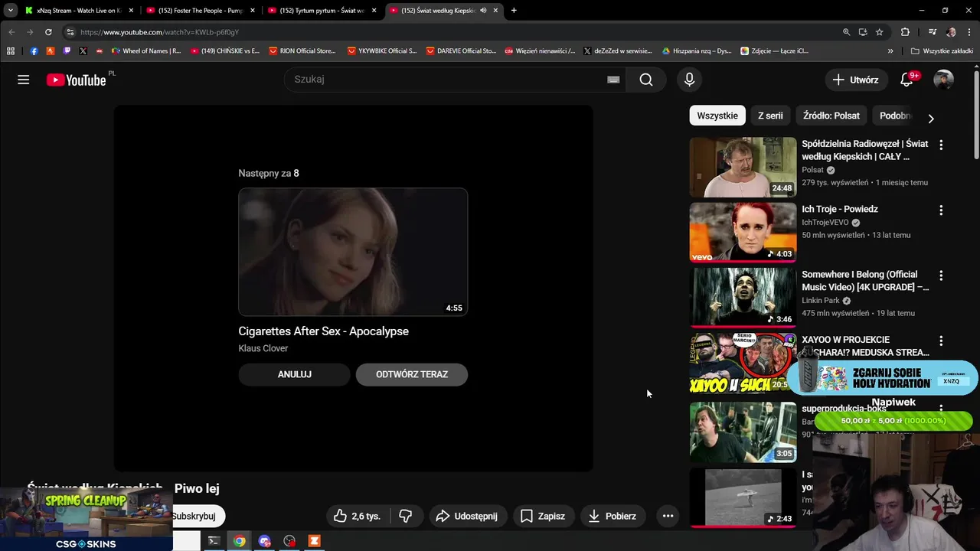This screenshot has width=980, height=551.
Task: Click ODTWÓRZ TERAZ to play next
Action: [x=412, y=374]
